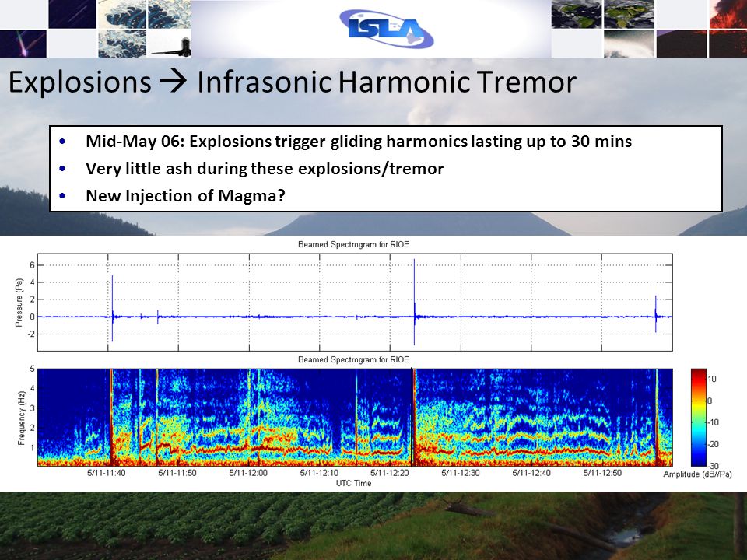Click the last pressure spike after 12:50
747x560 pixels.
point(655,313)
